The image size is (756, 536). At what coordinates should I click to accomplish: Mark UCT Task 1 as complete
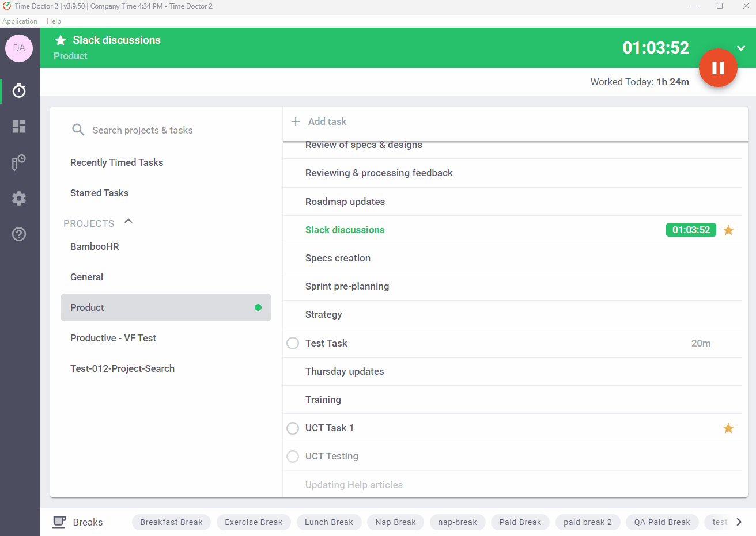[x=293, y=428]
